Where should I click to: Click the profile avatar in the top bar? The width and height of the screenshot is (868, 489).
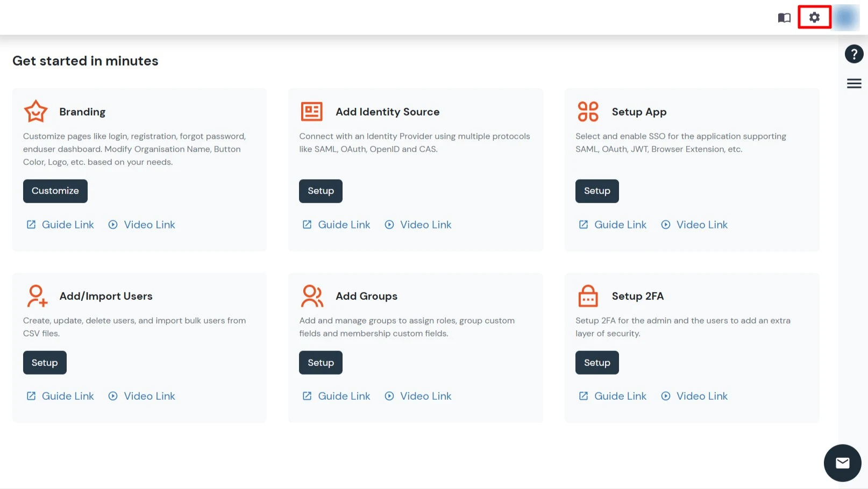(x=846, y=17)
